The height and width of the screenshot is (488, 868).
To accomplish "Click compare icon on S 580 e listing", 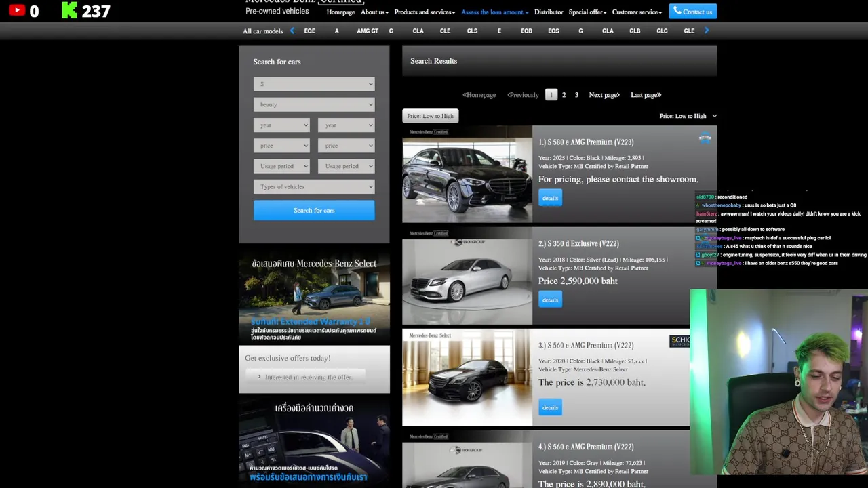I will coord(705,138).
